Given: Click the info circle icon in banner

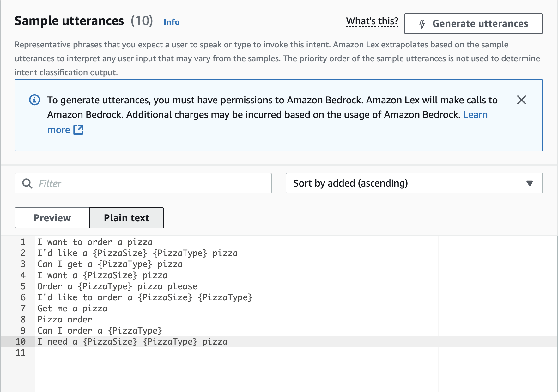Looking at the screenshot, I should click(35, 100).
